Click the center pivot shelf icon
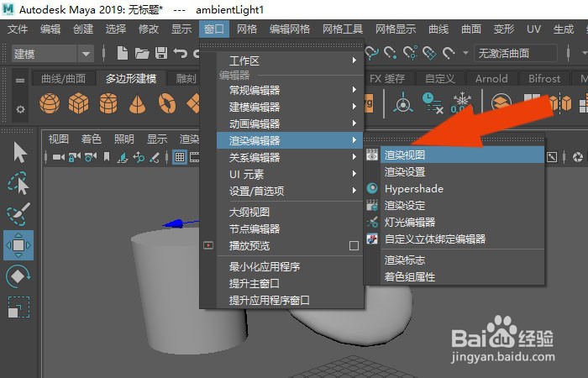The width and height of the screenshot is (588, 378). (x=402, y=102)
